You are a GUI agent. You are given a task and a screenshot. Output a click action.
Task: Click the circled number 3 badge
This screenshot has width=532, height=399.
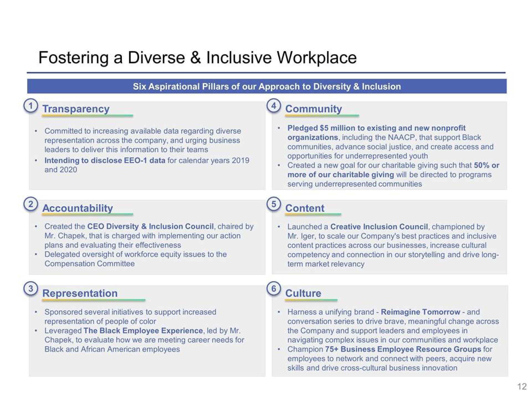[x=30, y=289]
